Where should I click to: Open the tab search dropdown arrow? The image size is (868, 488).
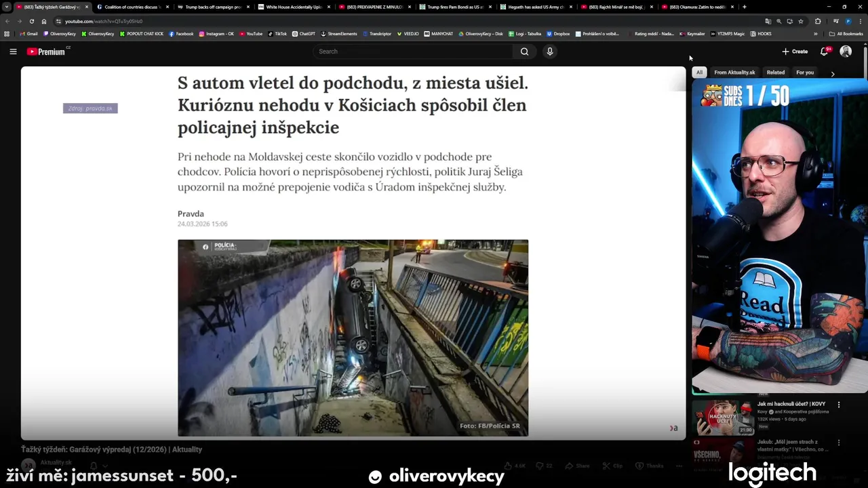click(7, 7)
